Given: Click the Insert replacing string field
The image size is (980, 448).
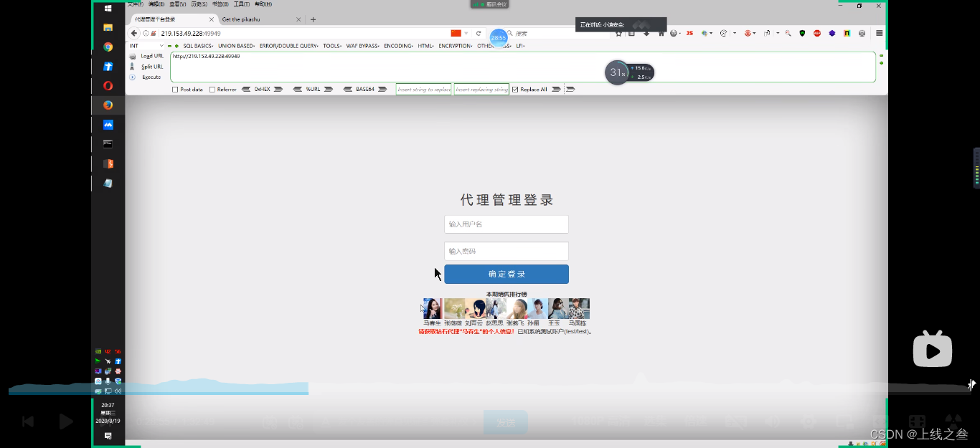Looking at the screenshot, I should tap(481, 90).
